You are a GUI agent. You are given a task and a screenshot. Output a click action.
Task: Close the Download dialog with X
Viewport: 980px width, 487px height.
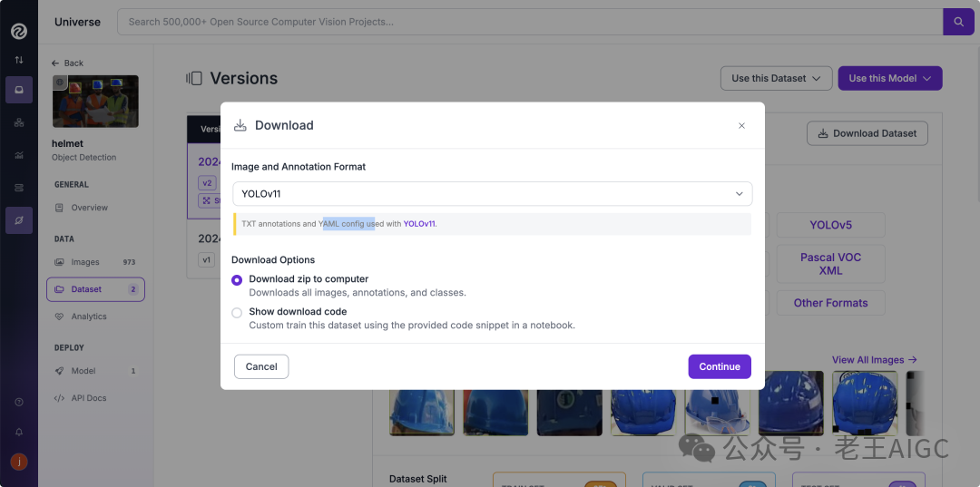(x=742, y=125)
